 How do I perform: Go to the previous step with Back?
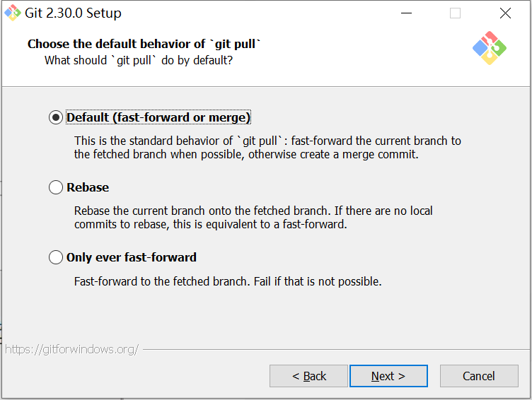pos(308,376)
